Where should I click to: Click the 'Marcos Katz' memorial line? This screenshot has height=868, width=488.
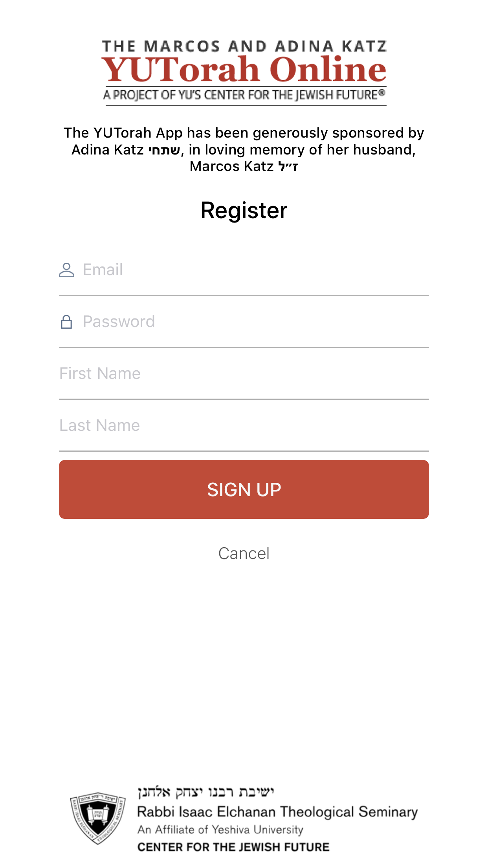click(x=244, y=167)
